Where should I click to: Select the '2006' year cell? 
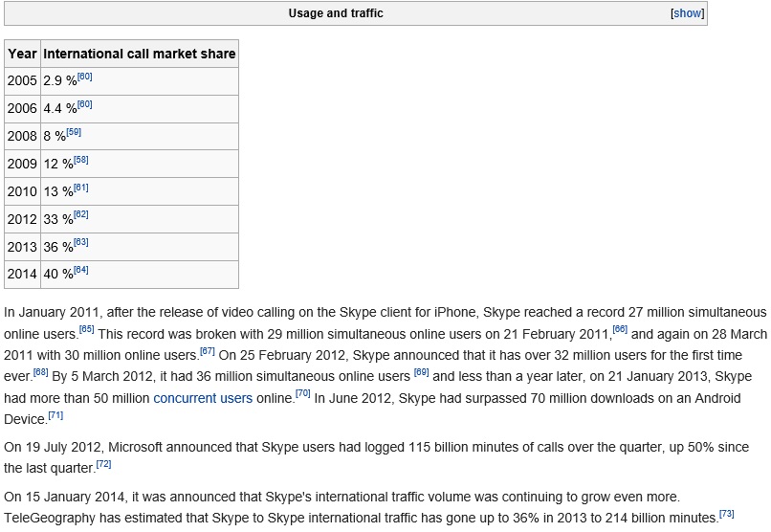pos(22,109)
